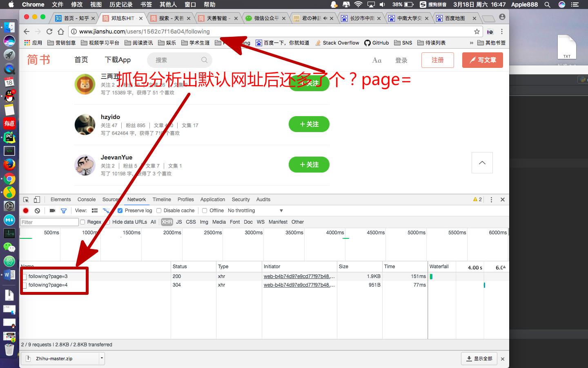Open the SNS bookmark folder
588x368 pixels.
click(403, 43)
